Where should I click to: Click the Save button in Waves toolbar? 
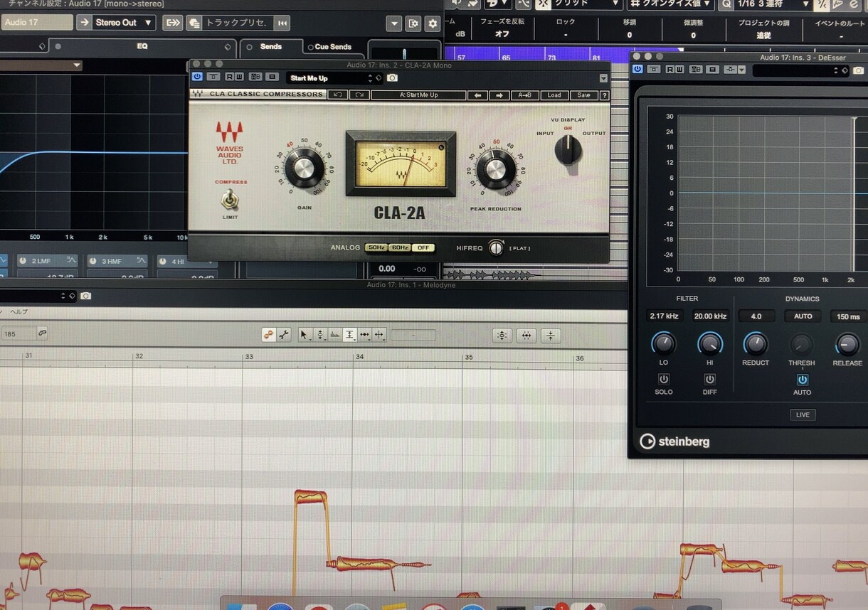point(583,95)
